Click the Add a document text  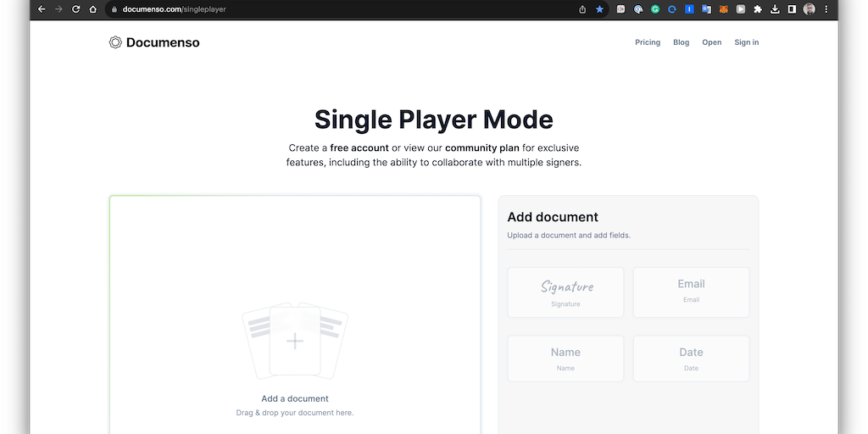pyautogui.click(x=295, y=398)
